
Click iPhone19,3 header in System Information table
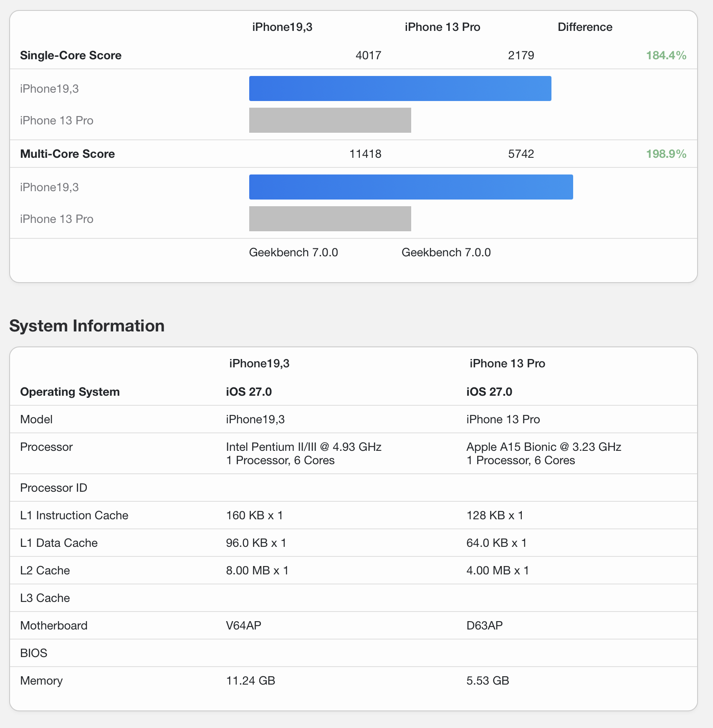tap(259, 364)
